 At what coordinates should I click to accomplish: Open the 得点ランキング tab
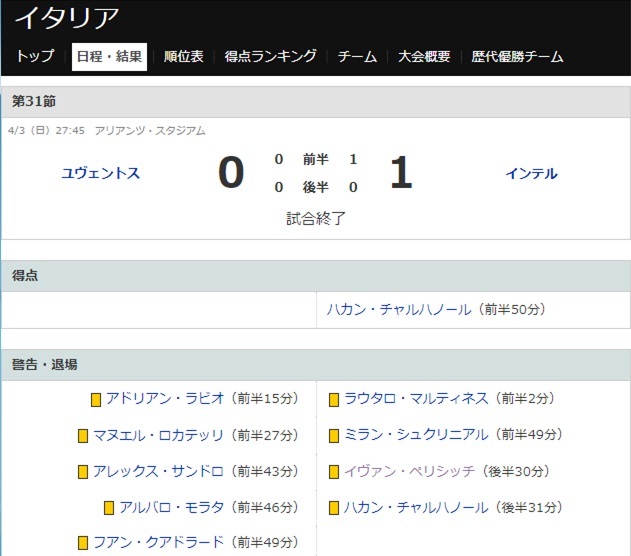tap(271, 56)
